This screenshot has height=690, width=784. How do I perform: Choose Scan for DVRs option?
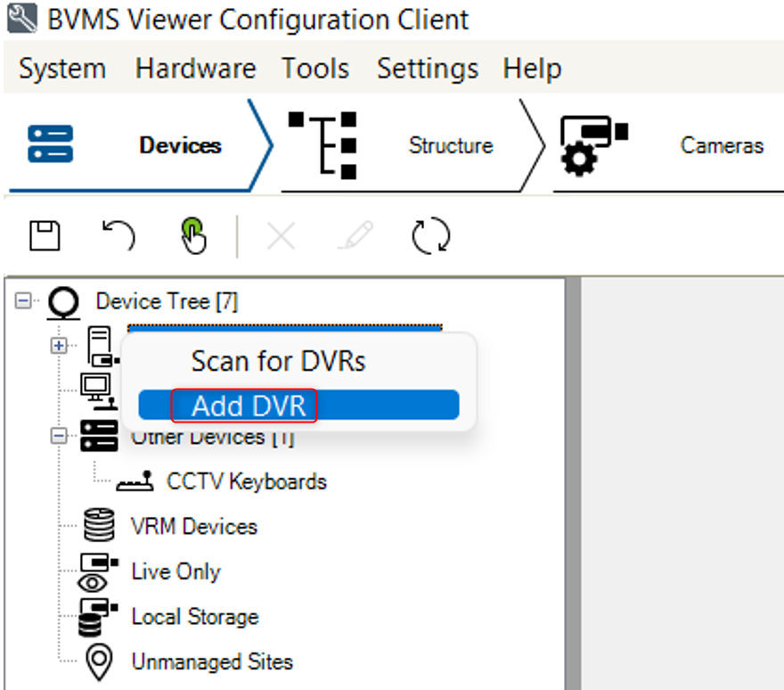278,361
